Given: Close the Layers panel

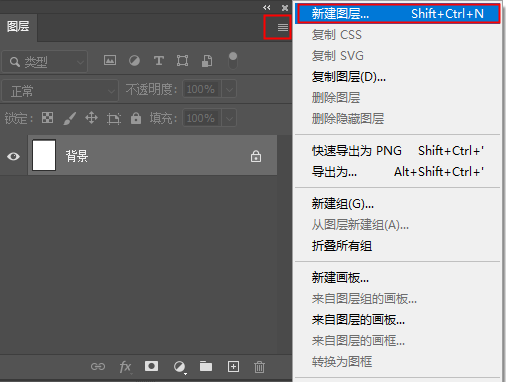Looking at the screenshot, I should [x=285, y=7].
